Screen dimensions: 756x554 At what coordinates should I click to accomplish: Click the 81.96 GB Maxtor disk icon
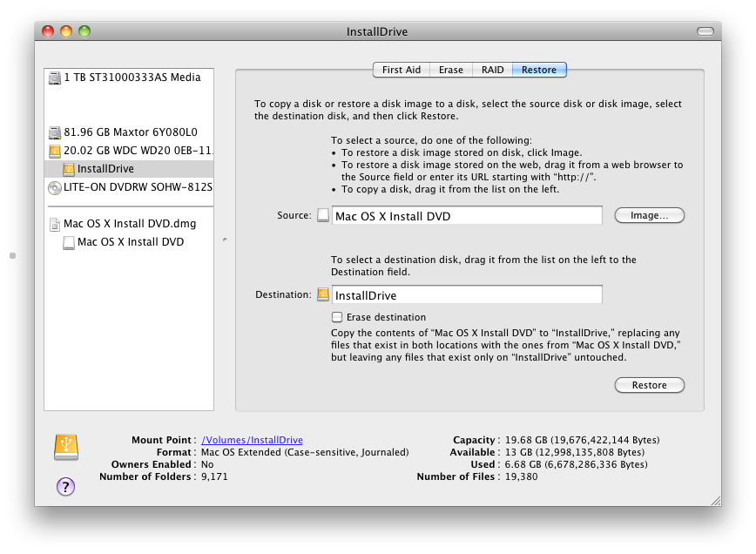[55, 132]
